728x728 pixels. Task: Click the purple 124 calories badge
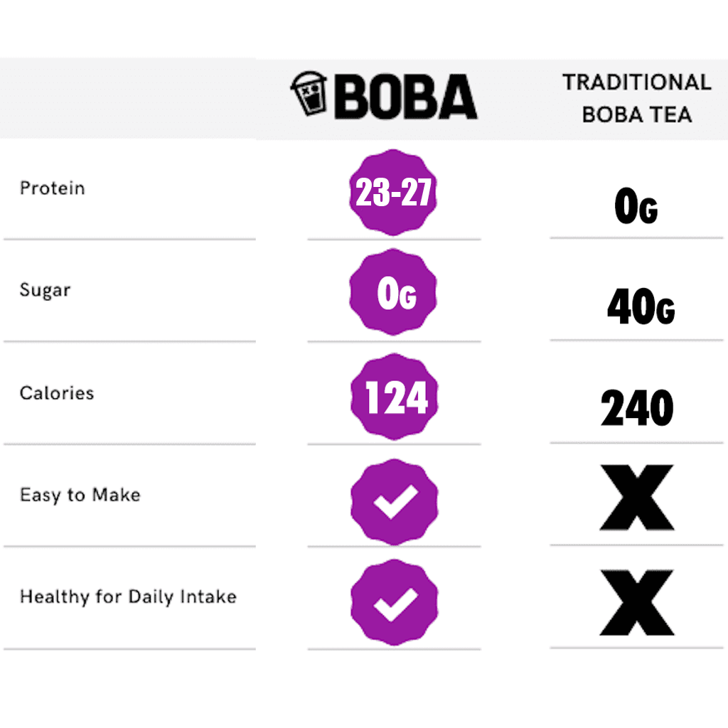tap(394, 397)
